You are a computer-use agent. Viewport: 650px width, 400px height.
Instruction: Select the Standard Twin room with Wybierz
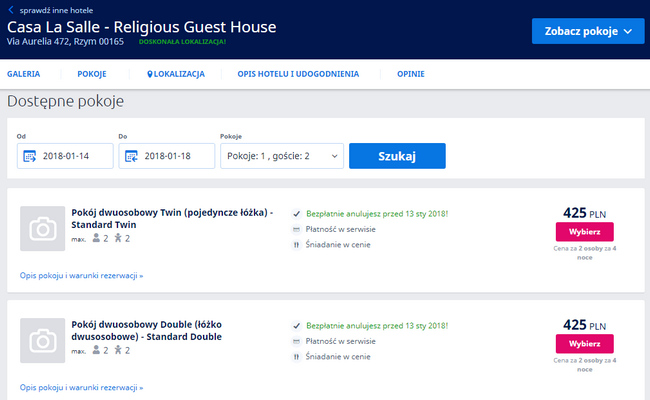(585, 232)
